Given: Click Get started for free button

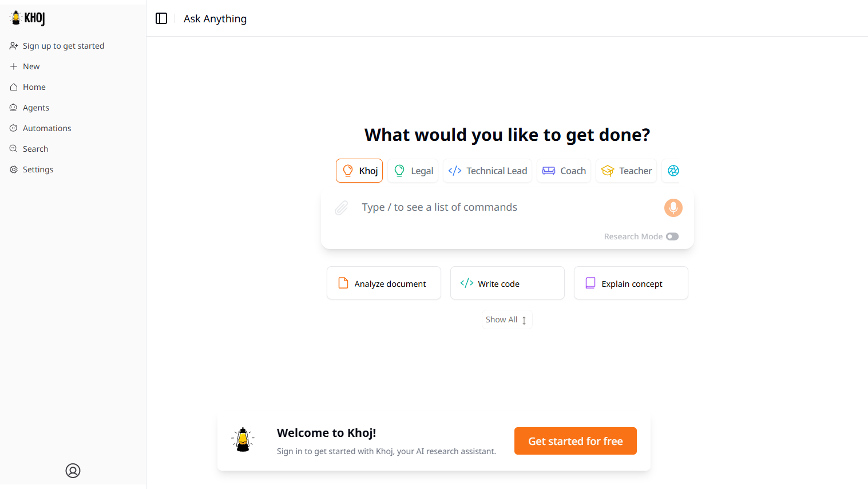Looking at the screenshot, I should click(575, 441).
